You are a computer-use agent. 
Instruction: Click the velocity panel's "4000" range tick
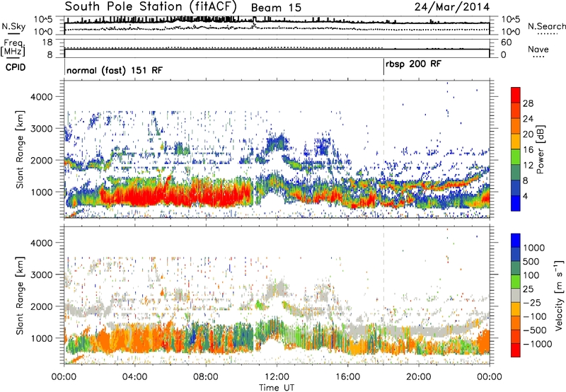coord(42,243)
